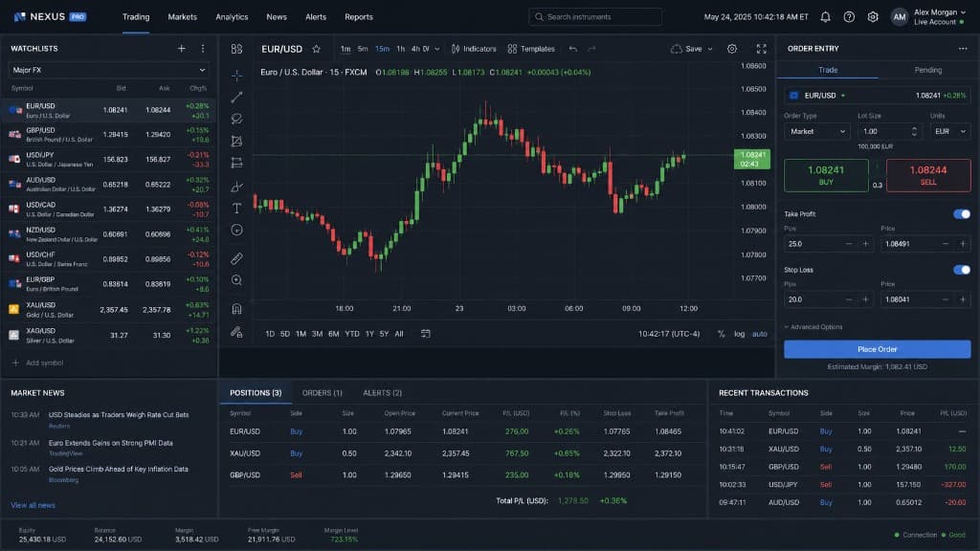Open the Save chart dropdown
This screenshot has width=980, height=551.
coord(691,49)
